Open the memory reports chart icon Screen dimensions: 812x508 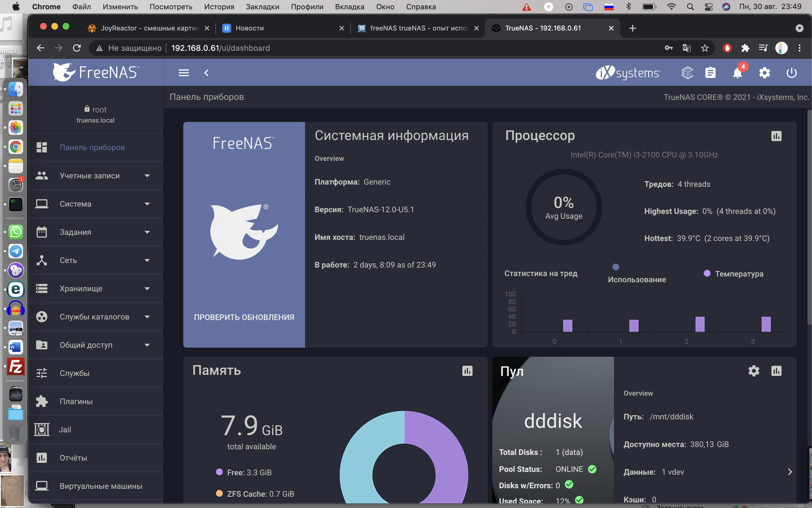(x=467, y=371)
